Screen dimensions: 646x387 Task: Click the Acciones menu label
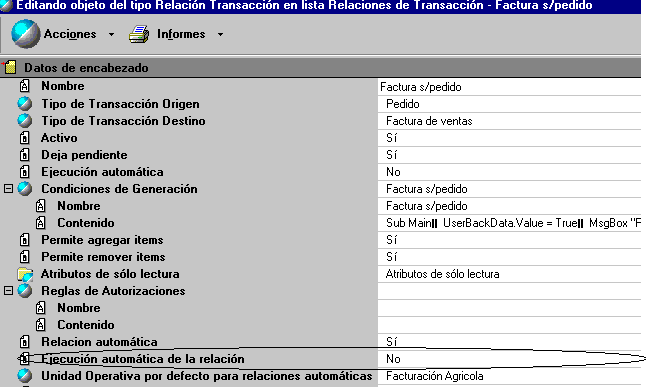[70, 34]
